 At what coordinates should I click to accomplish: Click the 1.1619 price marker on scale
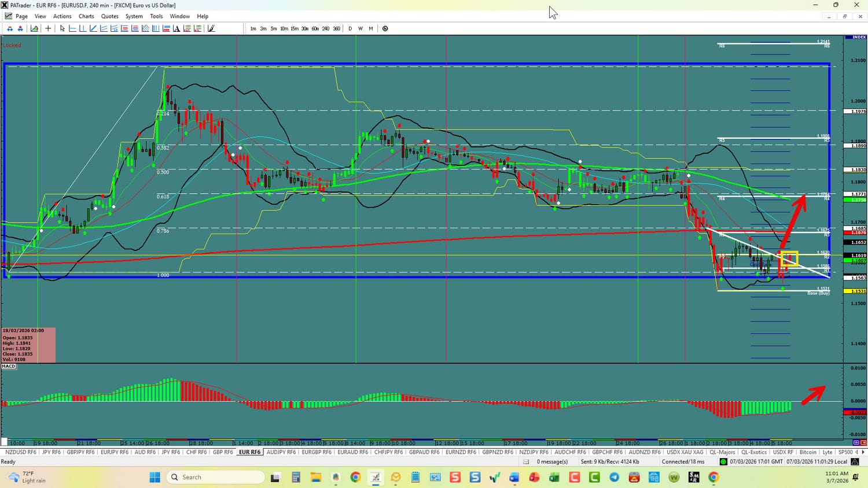(x=858, y=255)
